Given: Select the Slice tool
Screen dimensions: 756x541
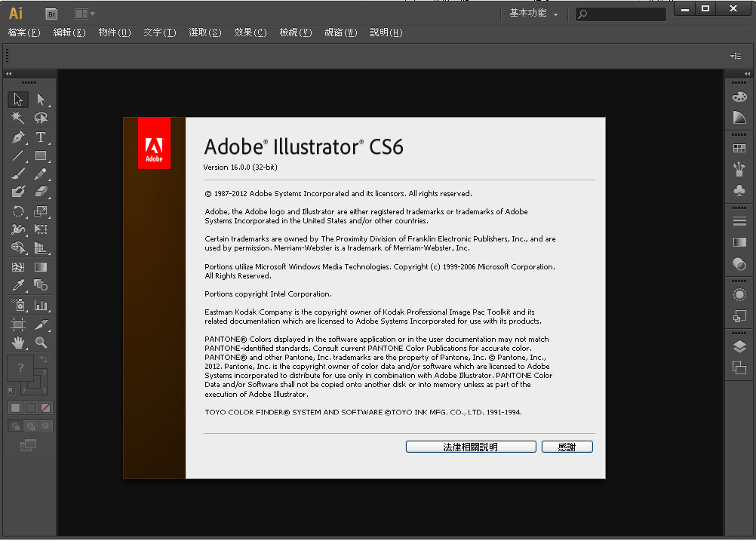Looking at the screenshot, I should click(41, 324).
